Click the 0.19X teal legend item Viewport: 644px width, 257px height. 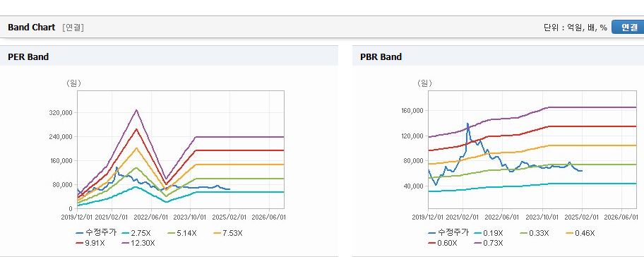(489, 233)
